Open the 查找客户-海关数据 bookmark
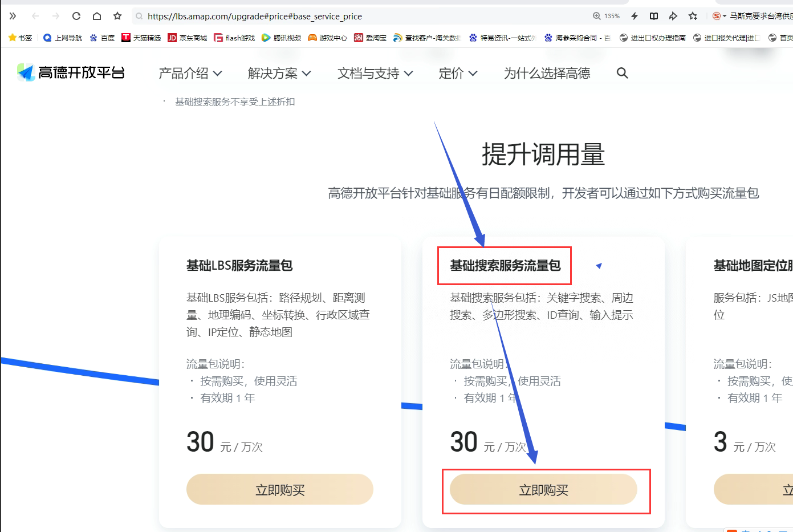 coord(428,38)
